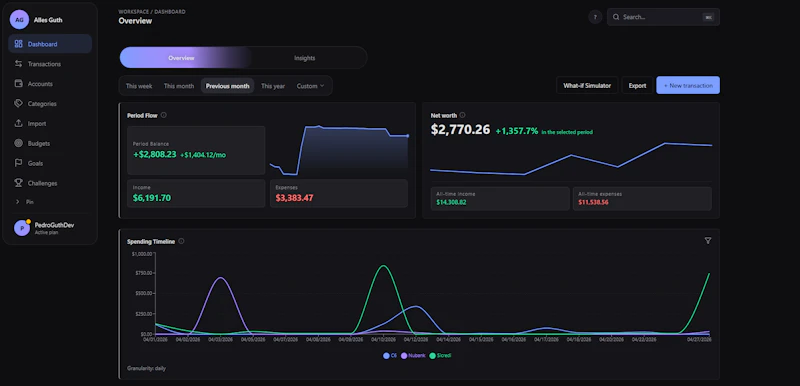Toggle the Nubank series in chart legend
Screen dimensions: 800x386
pyautogui.click(x=413, y=355)
